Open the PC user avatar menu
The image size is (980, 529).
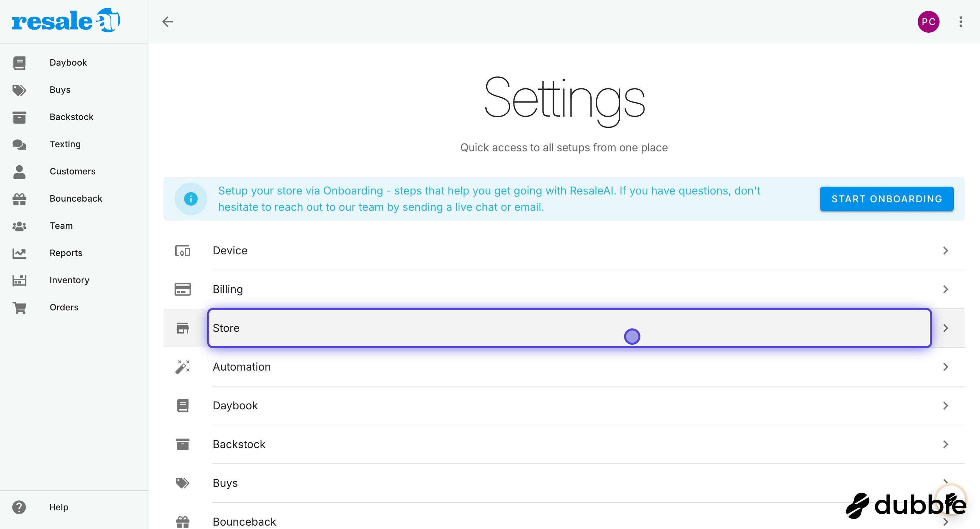point(928,22)
